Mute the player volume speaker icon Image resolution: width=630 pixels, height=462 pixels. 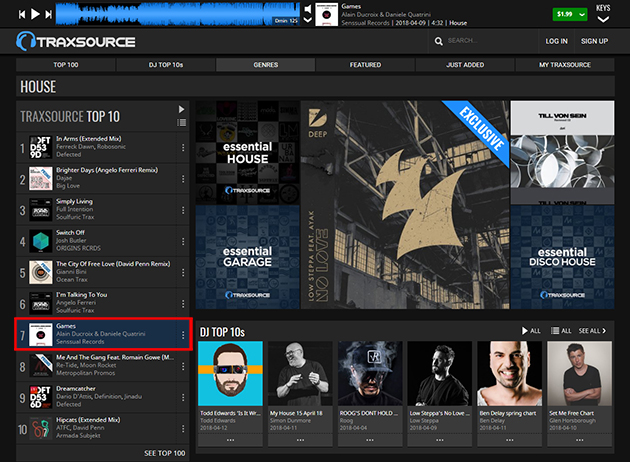(308, 9)
